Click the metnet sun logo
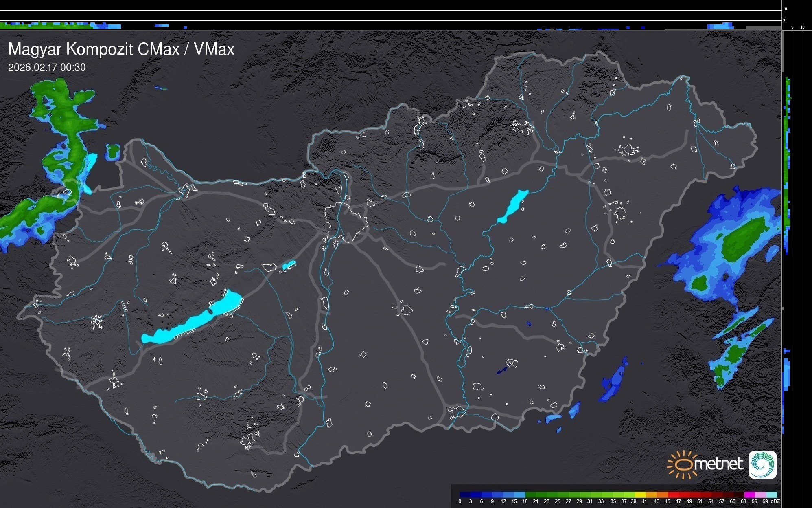Screen dimensions: 812x508 (683, 464)
